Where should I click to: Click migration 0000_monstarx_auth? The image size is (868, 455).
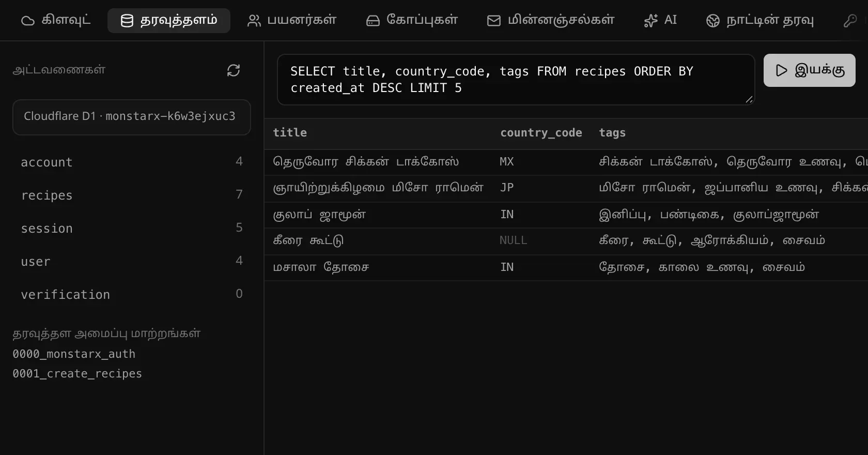pyautogui.click(x=74, y=354)
